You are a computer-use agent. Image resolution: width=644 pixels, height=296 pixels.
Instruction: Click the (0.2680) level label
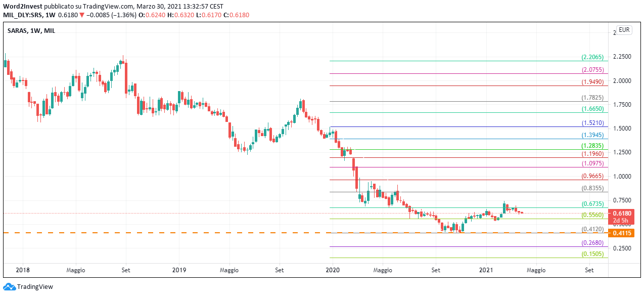click(x=593, y=243)
